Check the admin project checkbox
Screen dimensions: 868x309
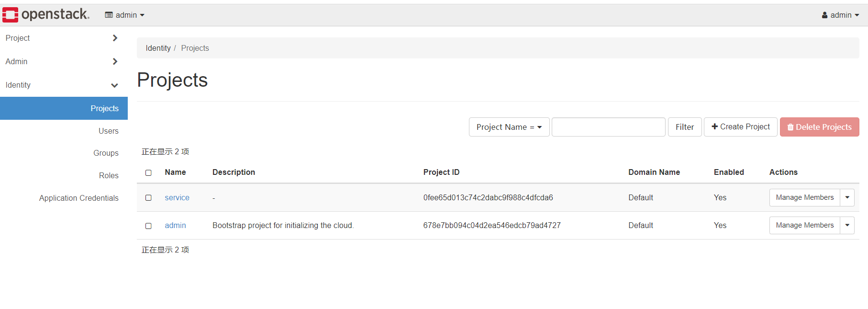pyautogui.click(x=148, y=226)
